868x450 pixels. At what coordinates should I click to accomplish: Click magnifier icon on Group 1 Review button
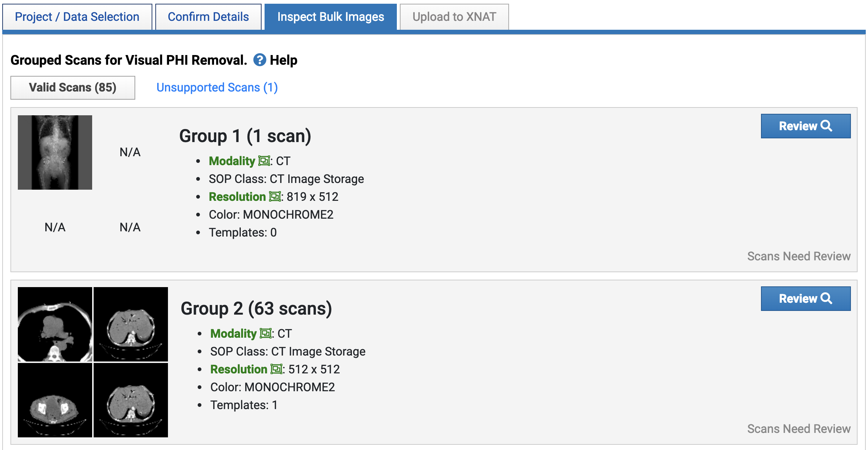[x=826, y=126]
